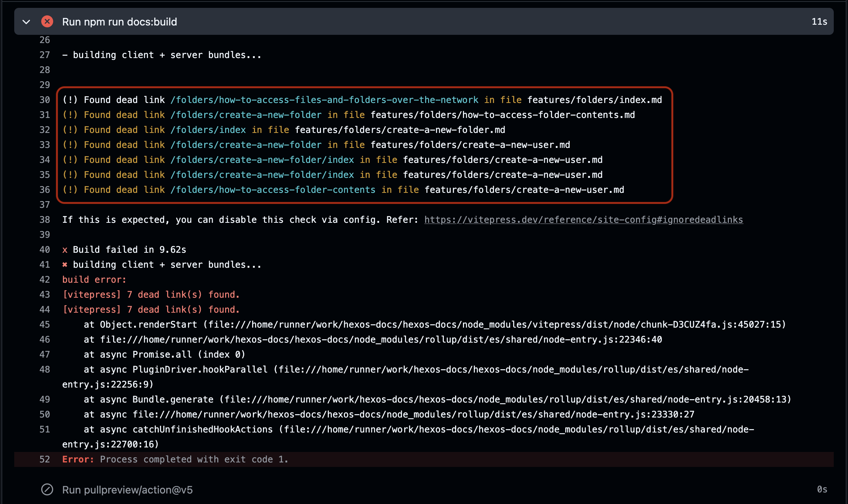
Task: Open the vitepress ignoredeadlinks documentation link
Action: pyautogui.click(x=583, y=220)
